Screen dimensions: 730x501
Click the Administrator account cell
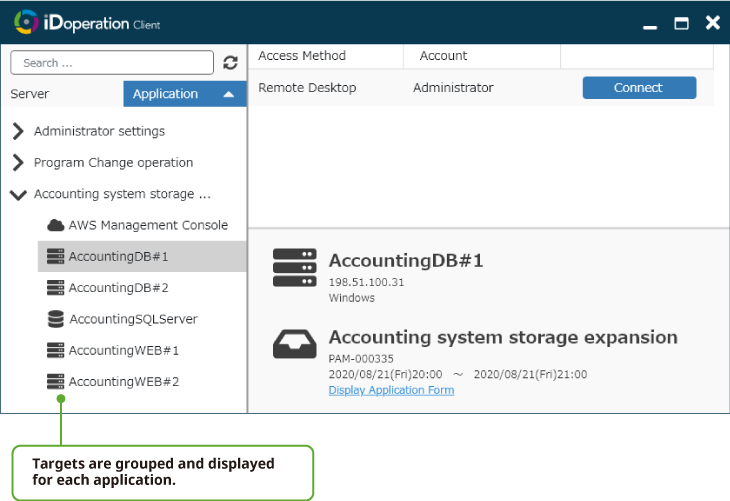coord(453,88)
